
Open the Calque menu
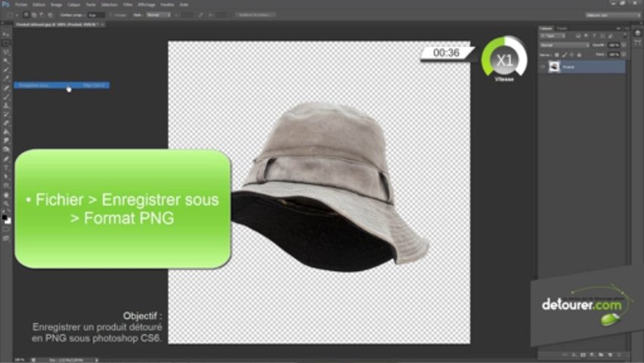coord(74,5)
